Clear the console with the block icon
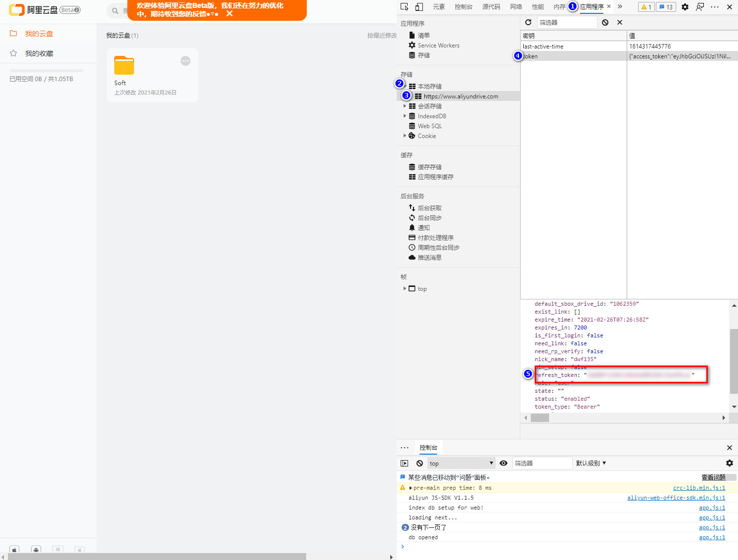 pyautogui.click(x=419, y=463)
